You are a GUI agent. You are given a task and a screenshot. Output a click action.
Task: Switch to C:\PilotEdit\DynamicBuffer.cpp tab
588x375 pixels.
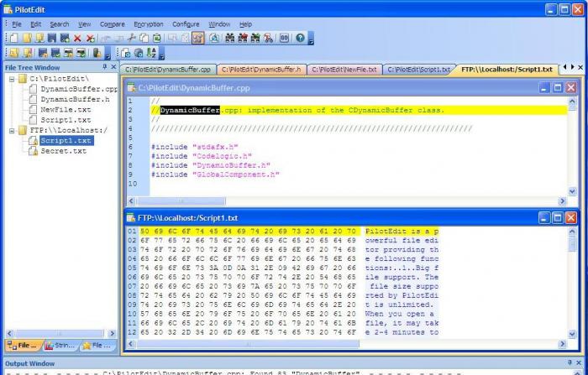168,70
